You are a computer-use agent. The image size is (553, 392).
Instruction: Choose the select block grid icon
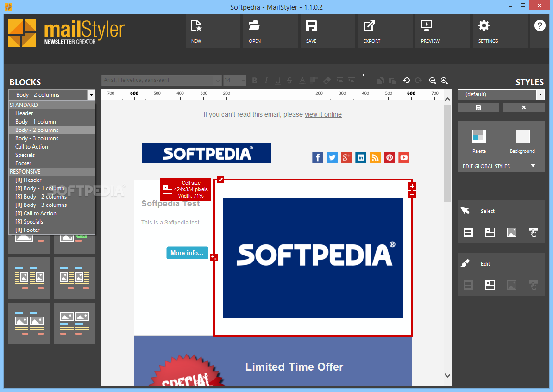click(x=468, y=232)
